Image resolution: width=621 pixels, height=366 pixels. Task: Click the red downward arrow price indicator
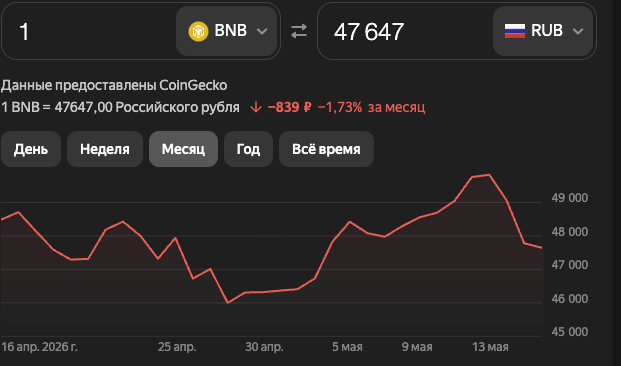click(x=256, y=107)
